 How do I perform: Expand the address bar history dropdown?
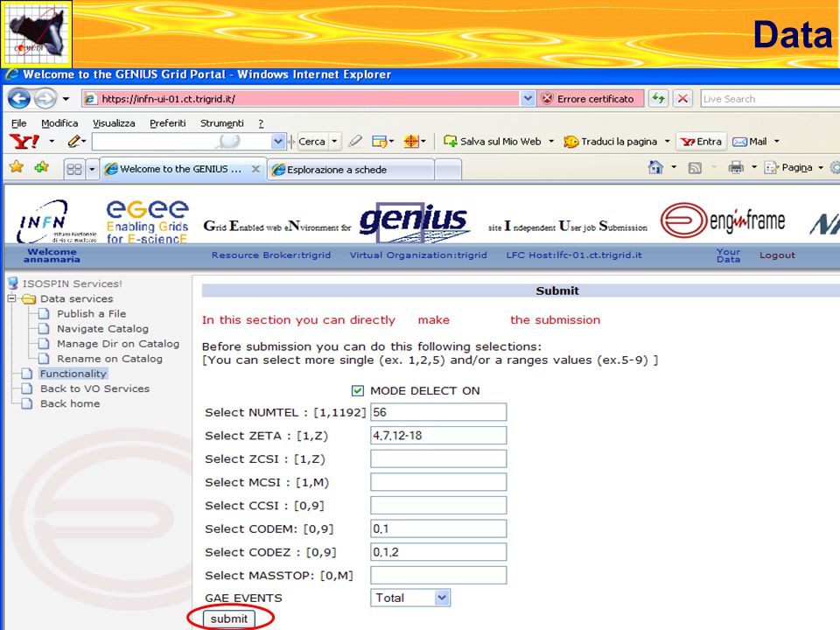pyautogui.click(x=527, y=99)
